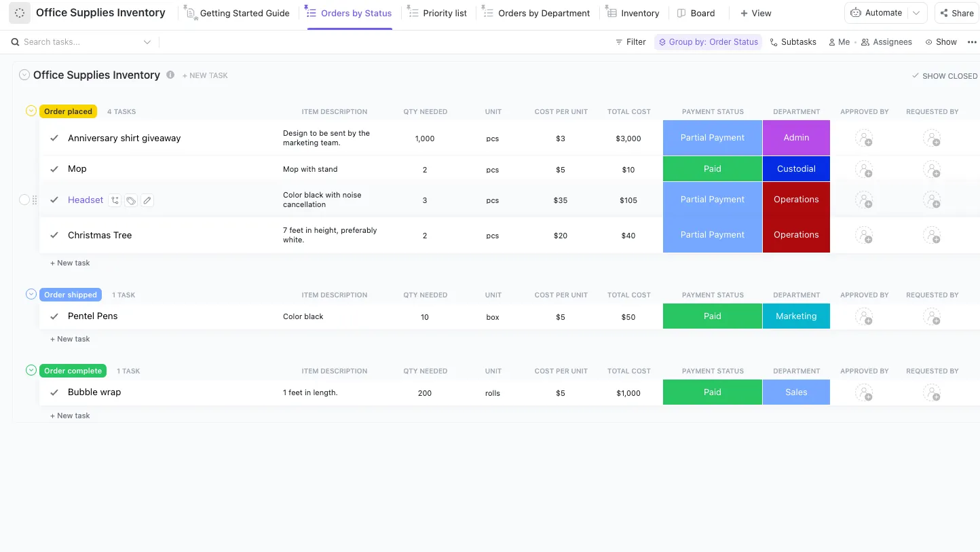Click the tag icon beside Headset
The width and height of the screenshot is (980, 552).
pos(131,200)
